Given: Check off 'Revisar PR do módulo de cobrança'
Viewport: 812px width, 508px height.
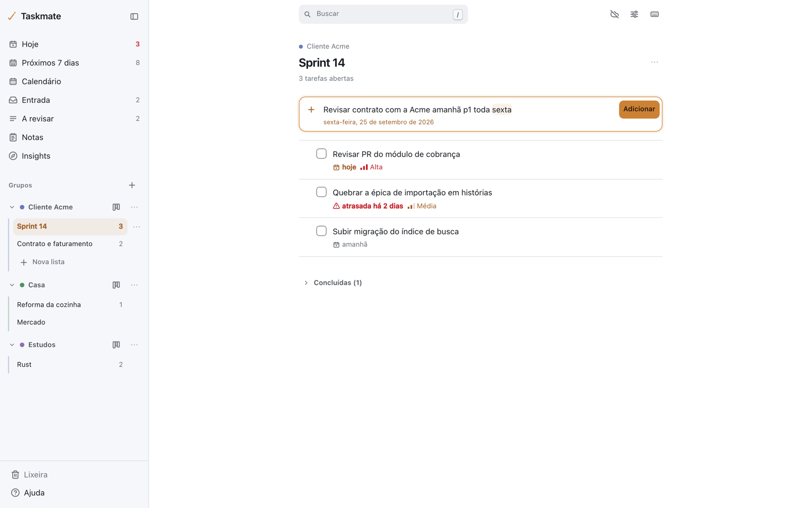Looking at the screenshot, I should (321, 153).
